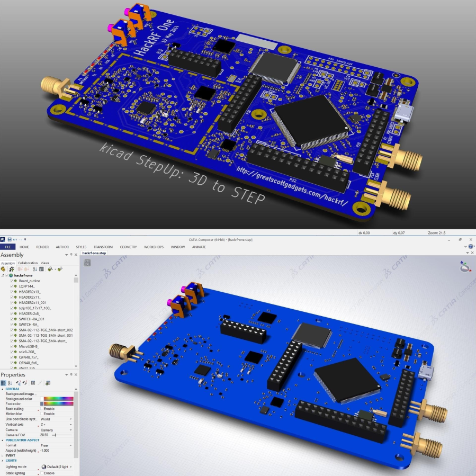Select the LQFP144_ part in assembly tree
The image size is (476, 476).
26,286
